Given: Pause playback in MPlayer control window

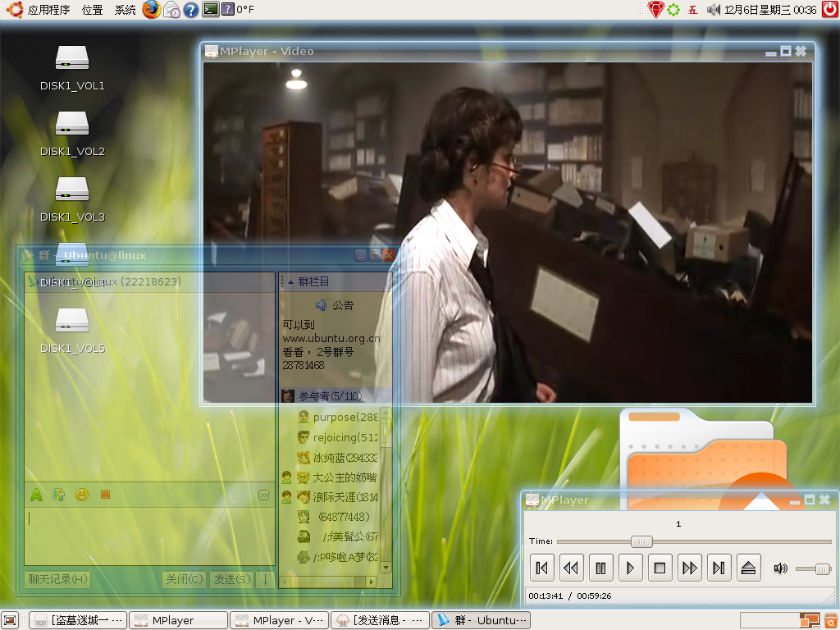Looking at the screenshot, I should tap(600, 568).
